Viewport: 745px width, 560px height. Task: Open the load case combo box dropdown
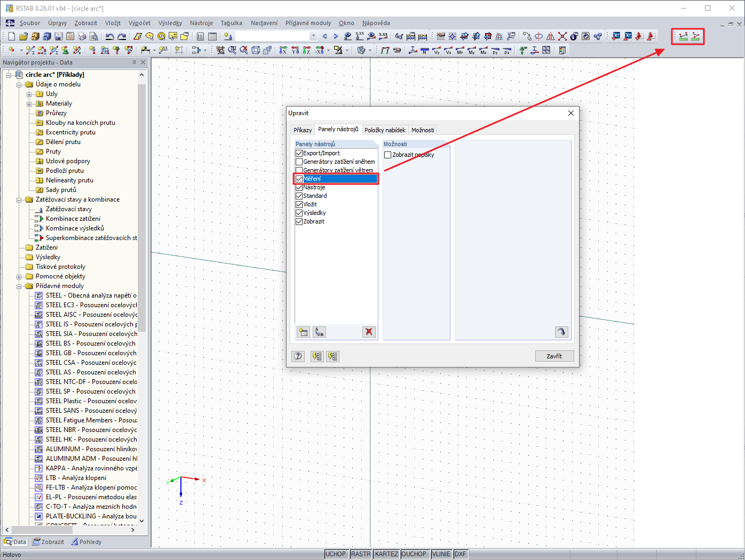(313, 36)
